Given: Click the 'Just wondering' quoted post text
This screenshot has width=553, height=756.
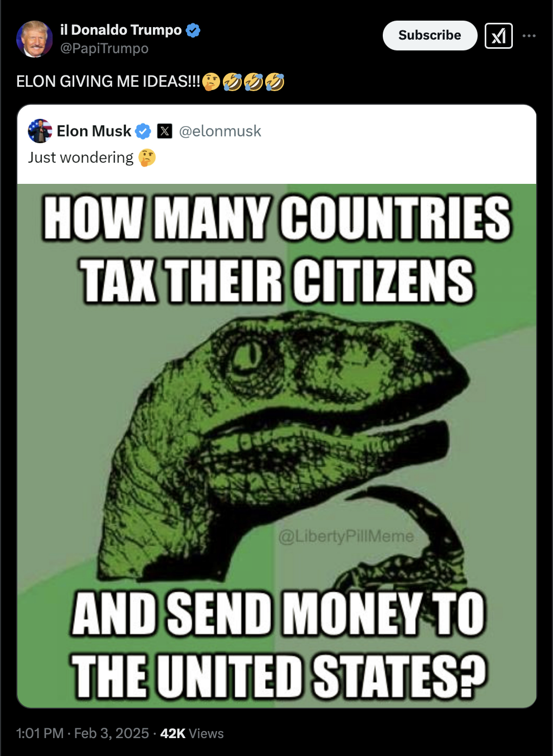Looking at the screenshot, I should [x=81, y=158].
